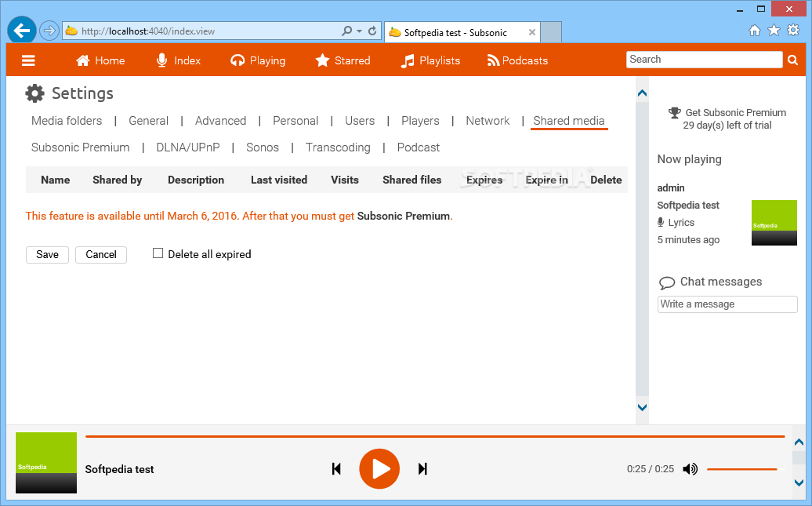Click the 'Shared by' column header

click(117, 180)
